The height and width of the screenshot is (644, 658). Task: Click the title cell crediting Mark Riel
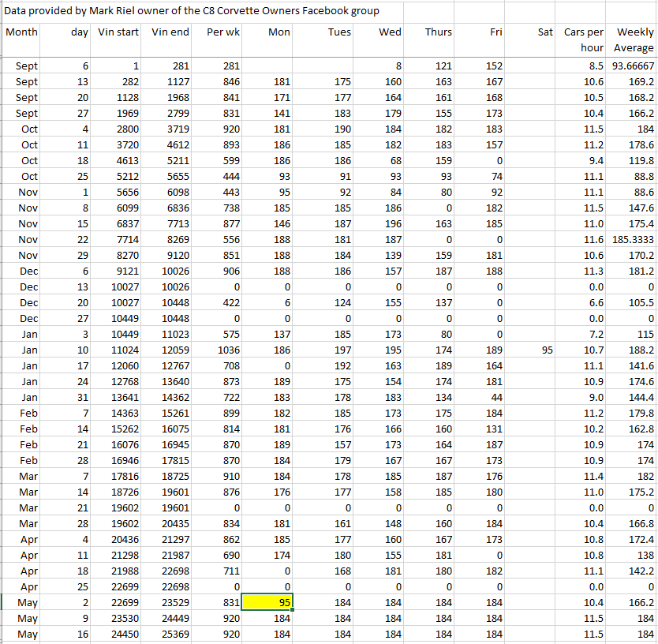pyautogui.click(x=193, y=11)
